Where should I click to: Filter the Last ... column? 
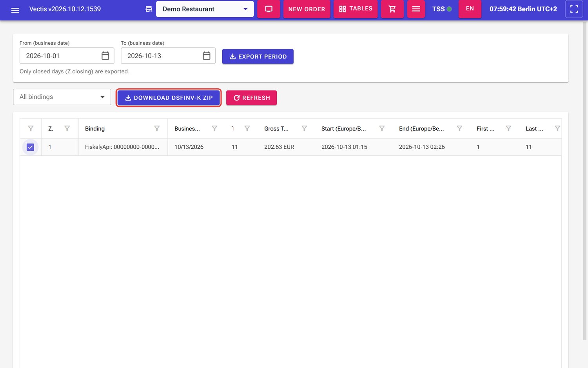pyautogui.click(x=557, y=129)
